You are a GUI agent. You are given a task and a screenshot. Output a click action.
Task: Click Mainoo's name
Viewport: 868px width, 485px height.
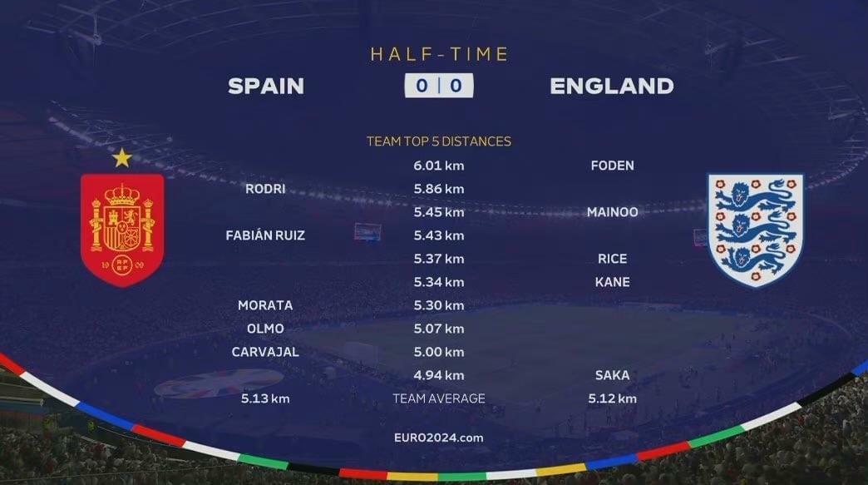(x=612, y=212)
